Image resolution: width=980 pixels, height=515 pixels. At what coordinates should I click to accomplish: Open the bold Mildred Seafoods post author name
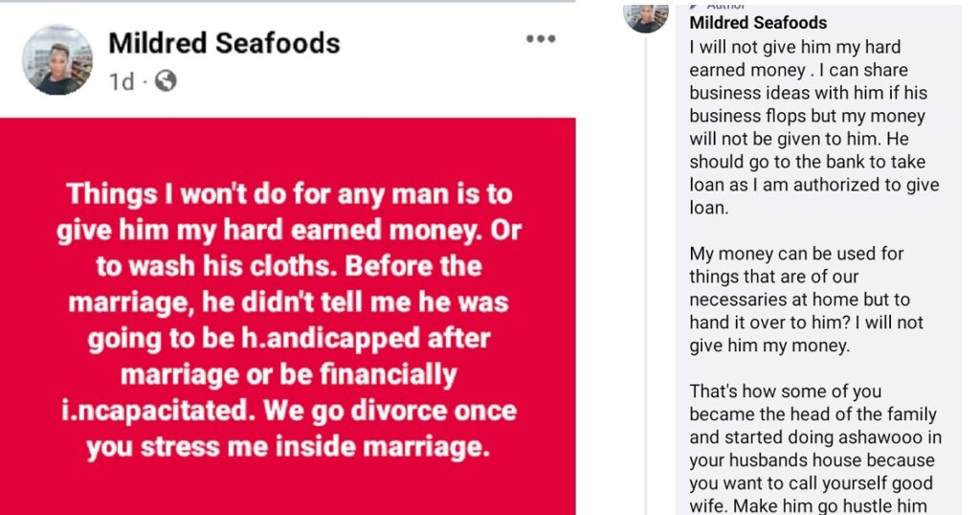coord(224,43)
